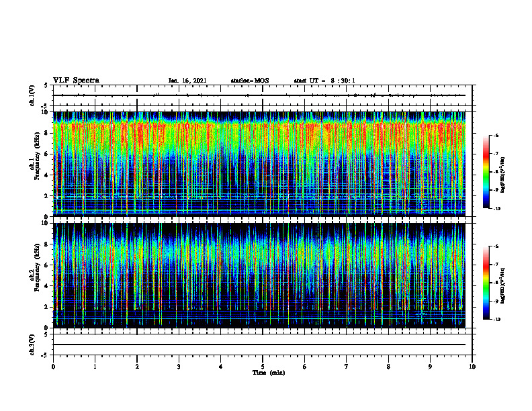Select the date text "Jan. 16, 2021"
The width and height of the screenshot is (532, 411).
187,81
